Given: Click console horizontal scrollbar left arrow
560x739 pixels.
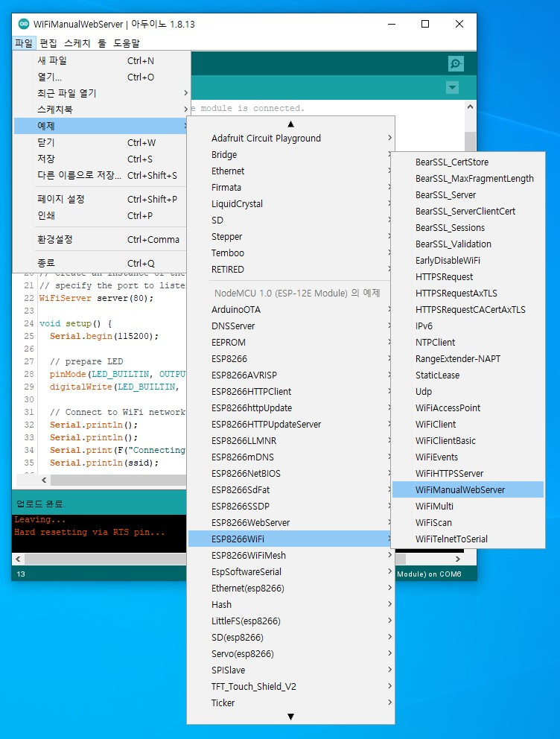Looking at the screenshot, I should 18,559.
